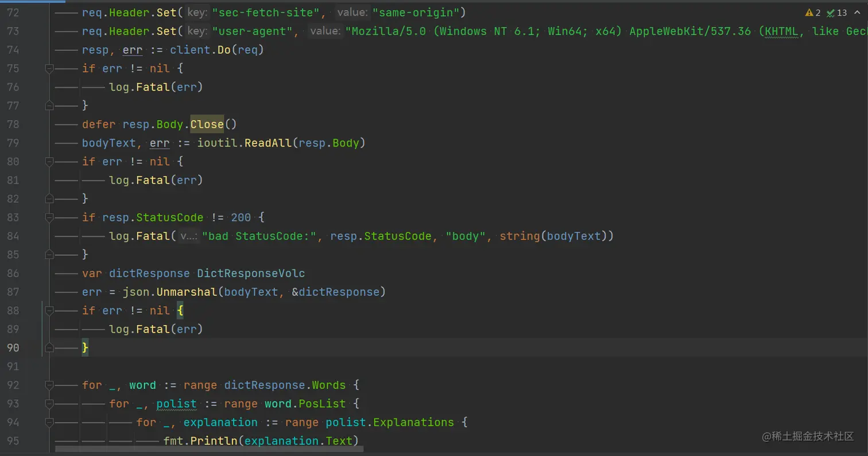Click empty line number 91 in the gutter
The height and width of the screenshot is (456, 868).
pyautogui.click(x=13, y=366)
